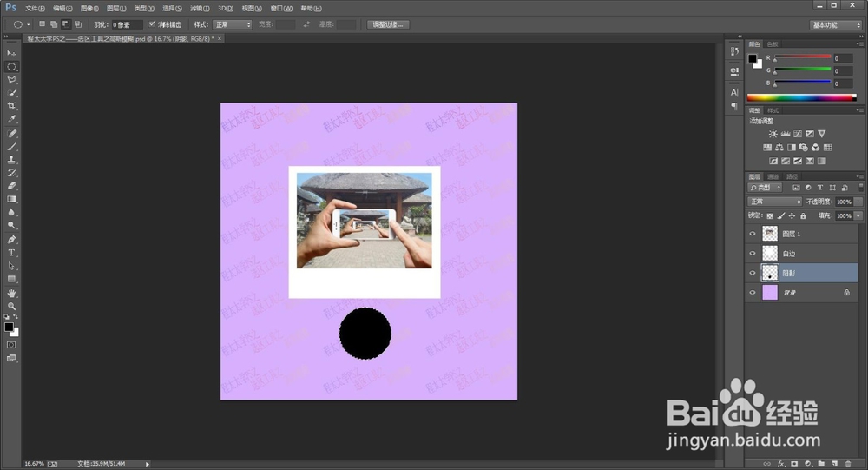868x470 pixels.
Task: Select the Healing Brush tool
Action: click(x=11, y=134)
